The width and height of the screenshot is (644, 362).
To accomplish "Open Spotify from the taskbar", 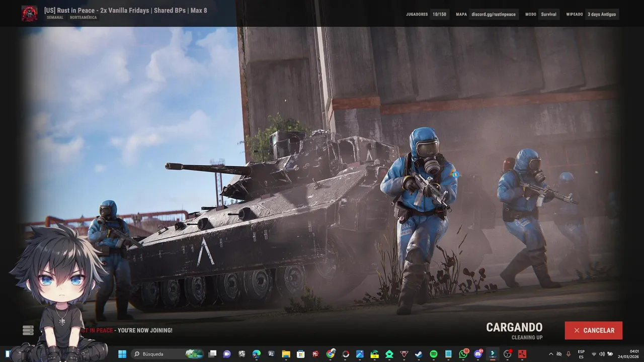I will tap(433, 354).
